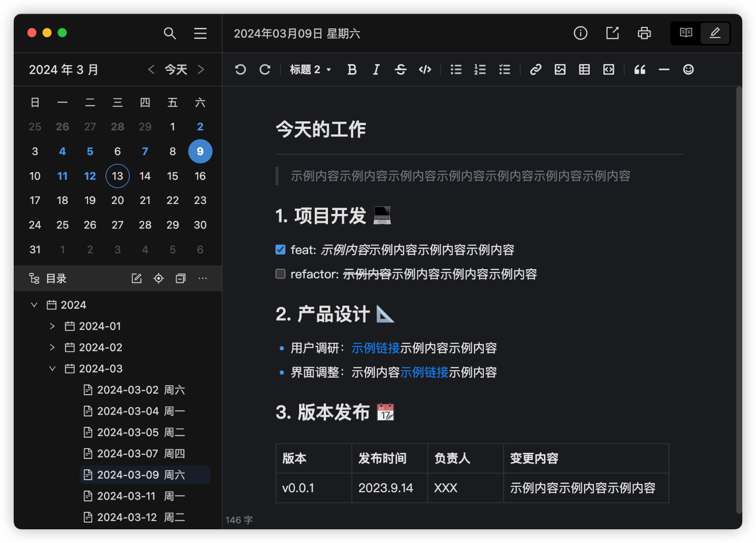Screen dimensions: 756x543
Task: Select March 13 on the calendar
Action: 117,176
